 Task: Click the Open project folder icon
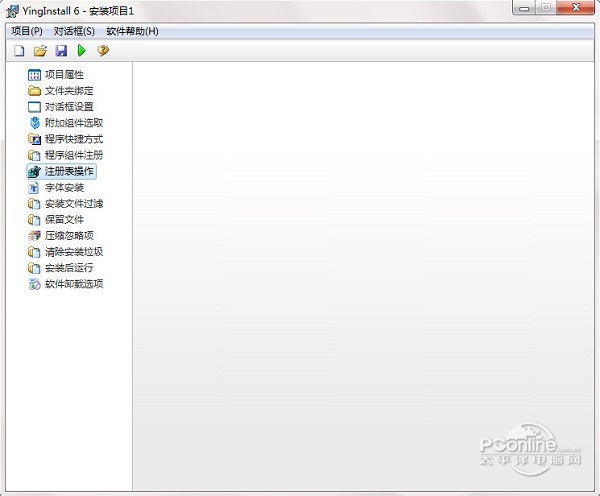[x=40, y=51]
